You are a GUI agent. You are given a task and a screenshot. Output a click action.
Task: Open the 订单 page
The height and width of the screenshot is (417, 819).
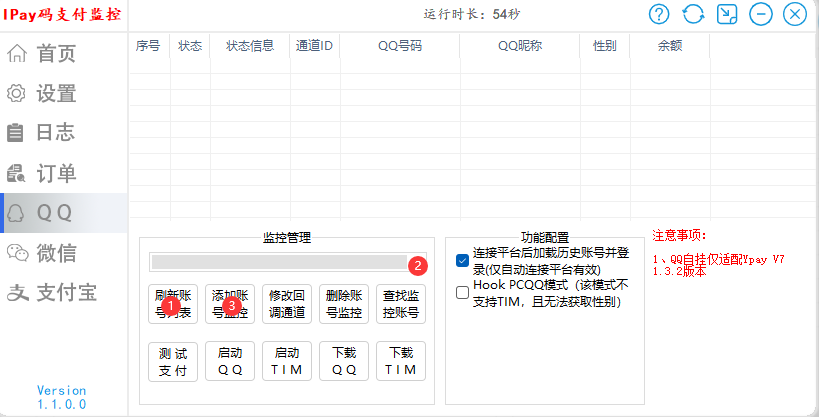tap(56, 173)
